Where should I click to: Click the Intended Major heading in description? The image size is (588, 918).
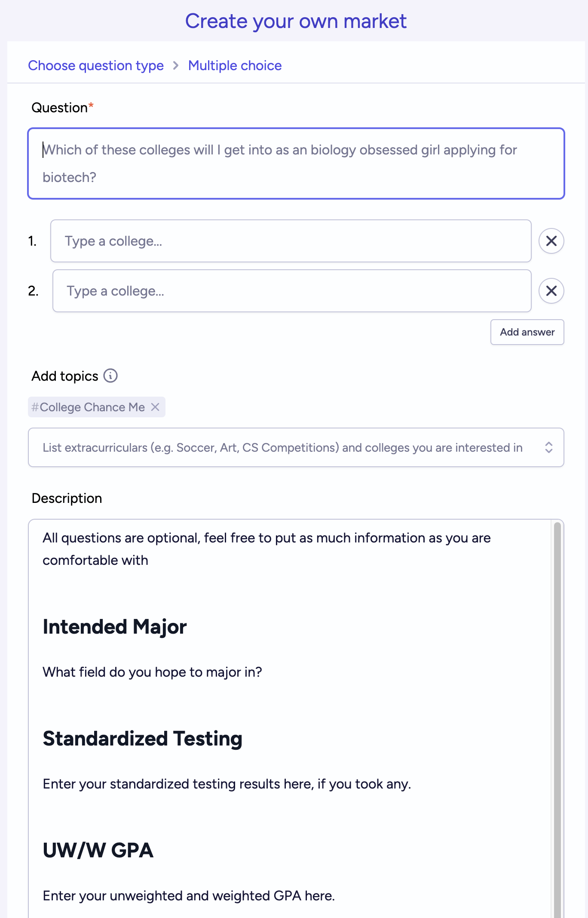pyautogui.click(x=115, y=627)
